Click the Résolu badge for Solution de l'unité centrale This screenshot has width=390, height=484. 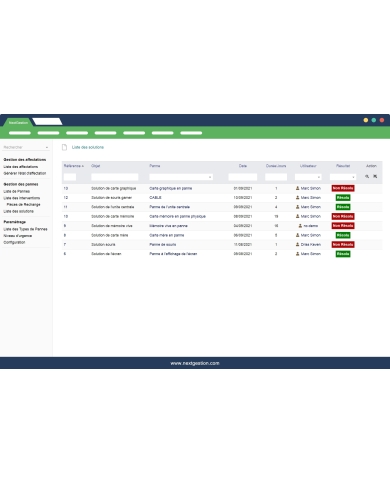click(343, 207)
